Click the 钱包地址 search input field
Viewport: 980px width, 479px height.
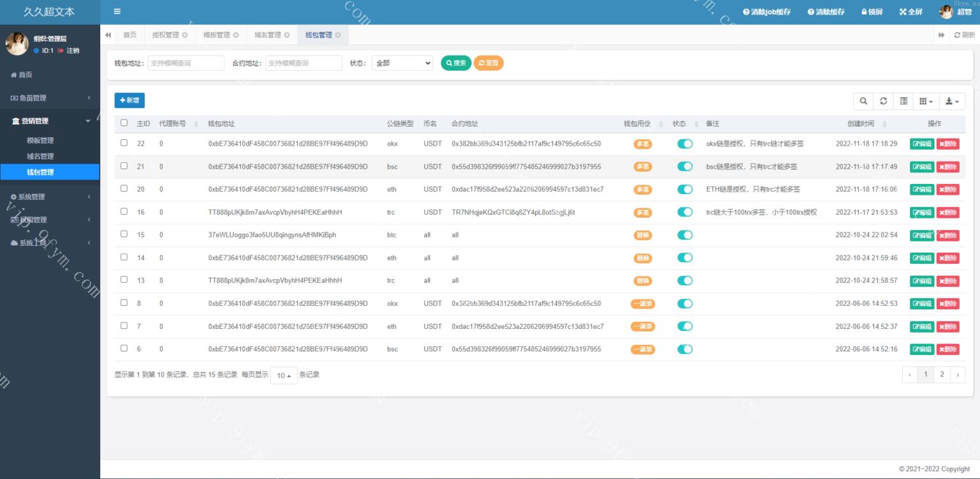[186, 63]
